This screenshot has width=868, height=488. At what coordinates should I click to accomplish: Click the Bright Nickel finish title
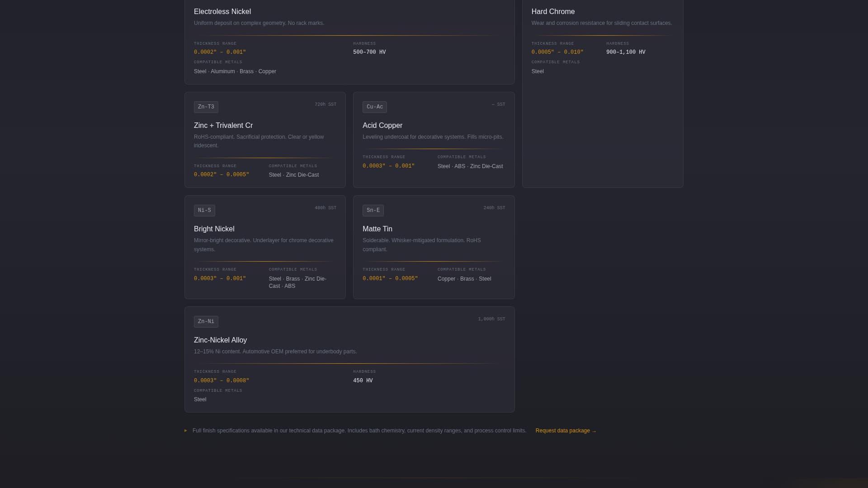[x=214, y=229]
